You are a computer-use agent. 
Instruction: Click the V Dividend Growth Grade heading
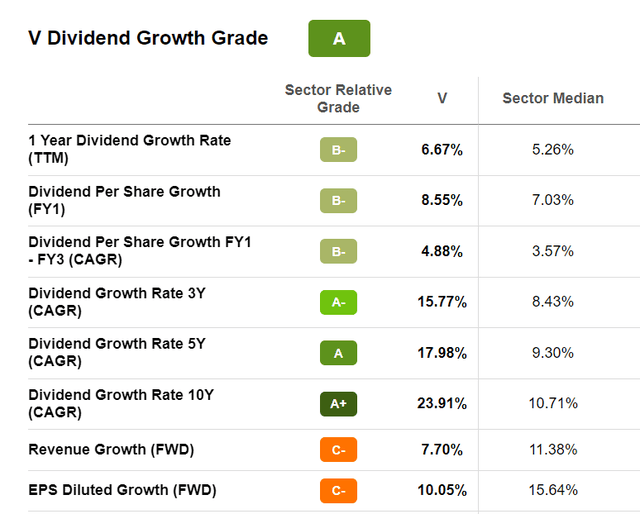[x=148, y=38]
